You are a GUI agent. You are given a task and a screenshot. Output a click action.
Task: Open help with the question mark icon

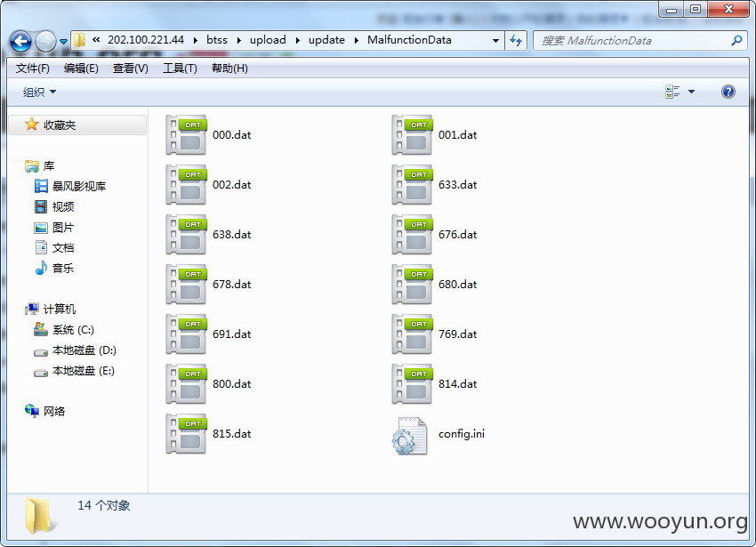point(728,91)
